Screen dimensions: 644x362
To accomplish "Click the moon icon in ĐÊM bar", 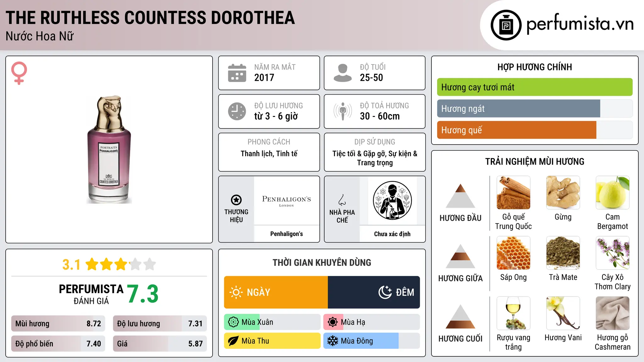I will 385,292.
